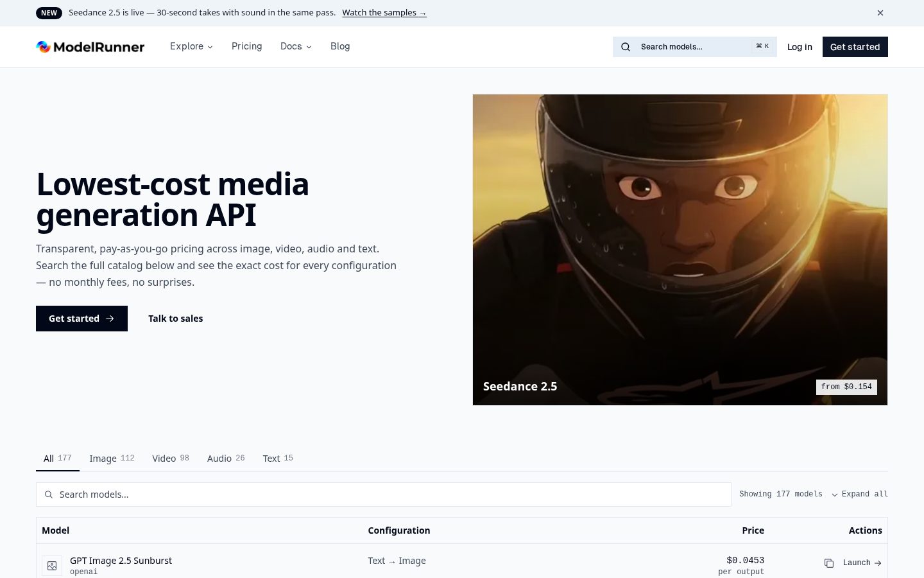924x578 pixels.
Task: Click the header Get started button
Action: click(x=855, y=47)
